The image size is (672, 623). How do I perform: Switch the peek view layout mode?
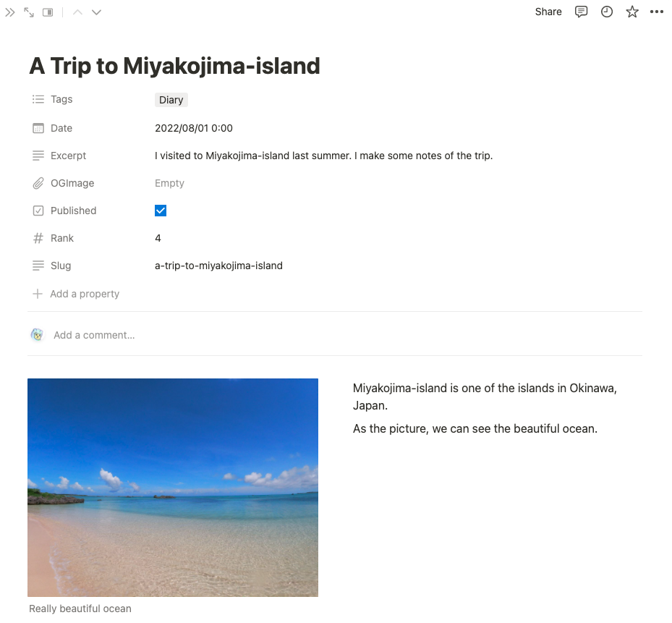(x=48, y=12)
